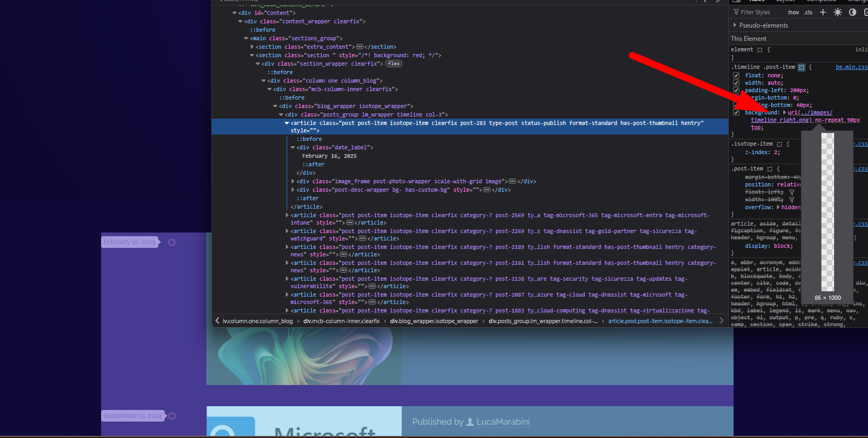Image resolution: width=868 pixels, height=438 pixels.
Task: Uncheck the float: none declaration
Action: pyautogui.click(x=736, y=75)
